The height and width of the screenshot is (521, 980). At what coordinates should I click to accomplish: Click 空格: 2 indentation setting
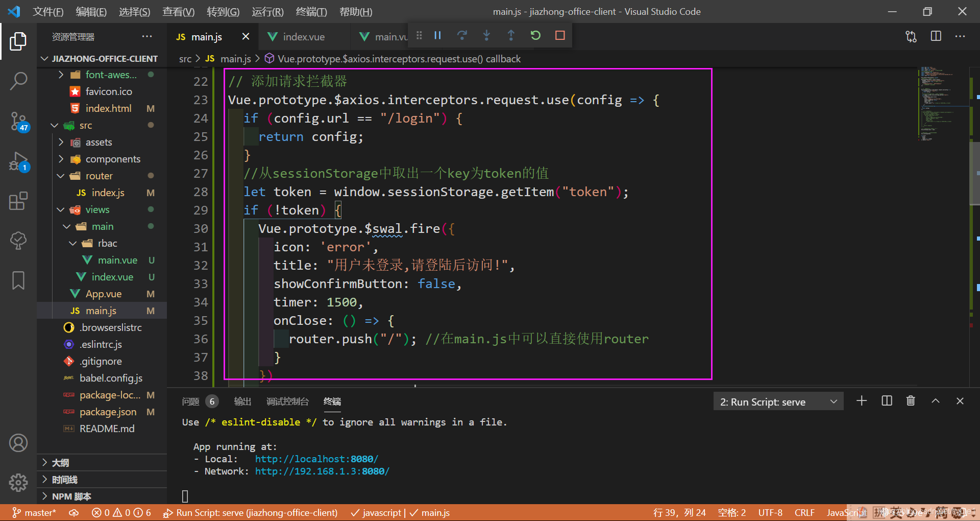[732, 512]
